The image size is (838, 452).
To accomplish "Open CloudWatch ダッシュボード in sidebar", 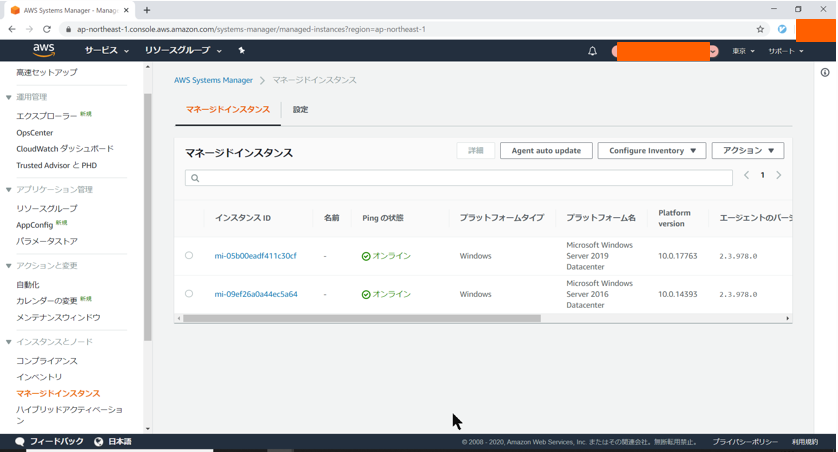I will [65, 149].
